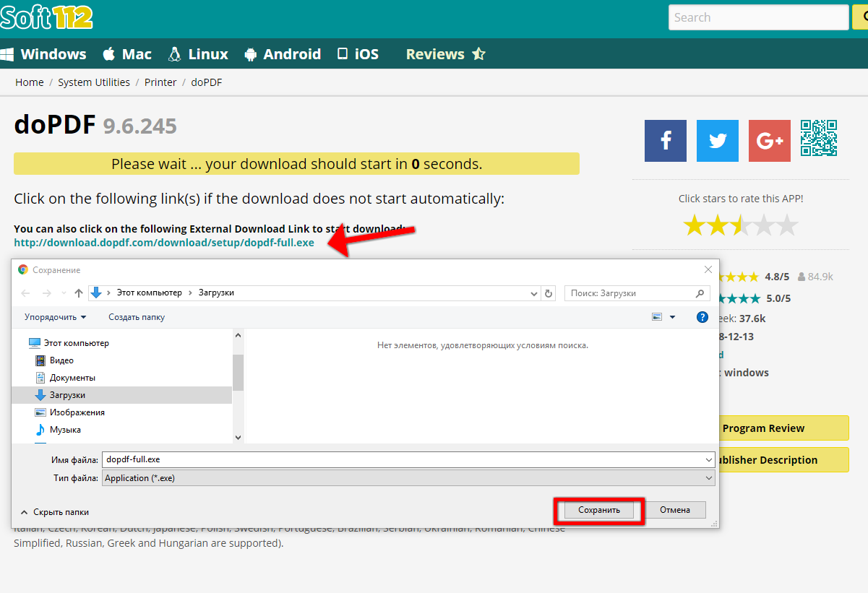Viewport: 868px width, 593px height.
Task: Click the dopdf-full.exe download link
Action: click(164, 243)
